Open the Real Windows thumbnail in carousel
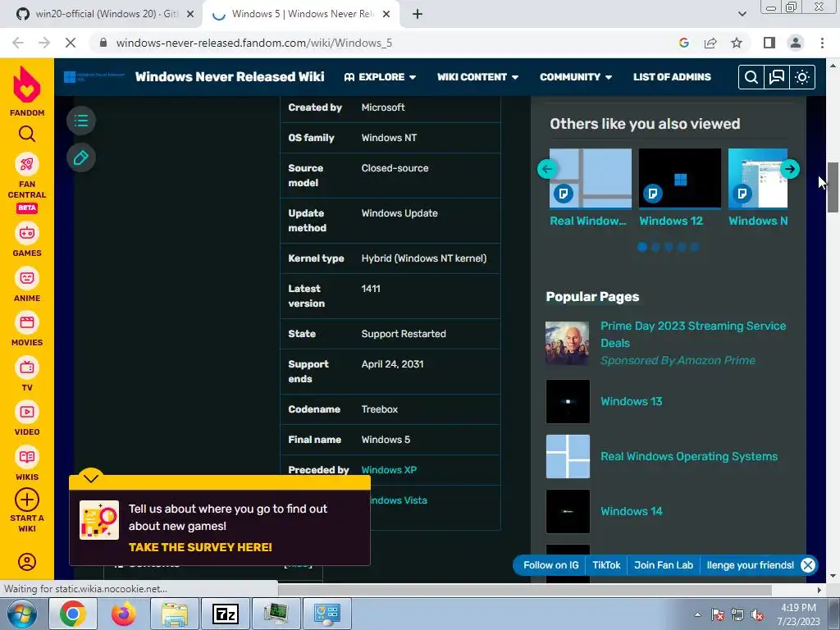Screen dimensions: 840x630 point(591,178)
